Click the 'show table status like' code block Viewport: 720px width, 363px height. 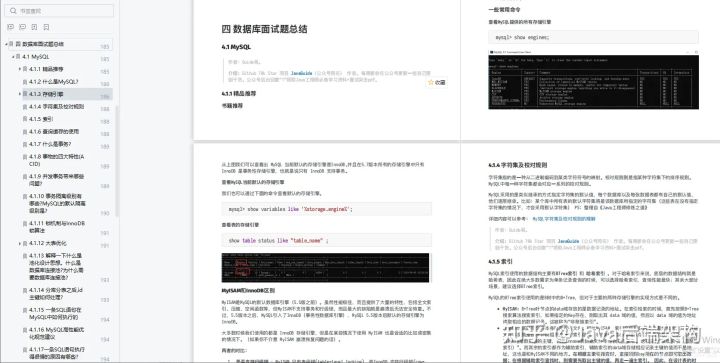pyautogui.click(x=326, y=240)
